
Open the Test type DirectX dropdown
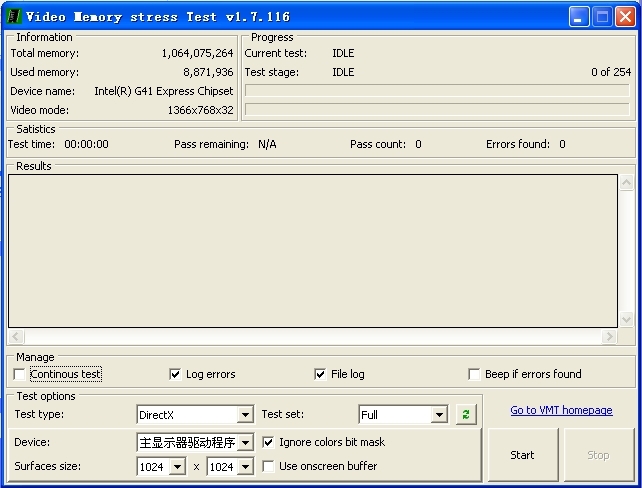pyautogui.click(x=245, y=415)
